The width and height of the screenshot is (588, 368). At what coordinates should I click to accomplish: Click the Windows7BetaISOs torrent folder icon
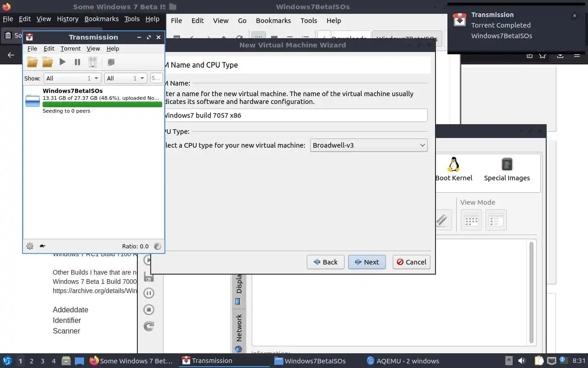click(33, 101)
